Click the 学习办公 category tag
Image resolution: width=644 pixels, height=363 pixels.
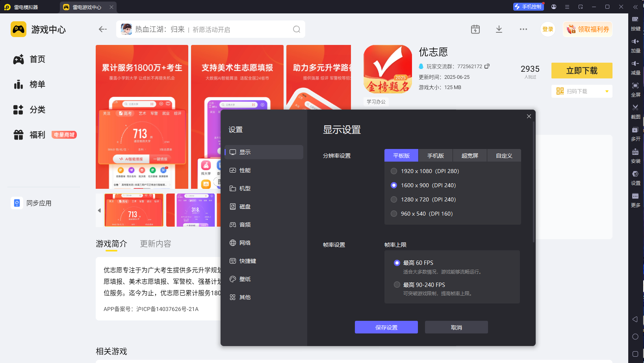[376, 102]
